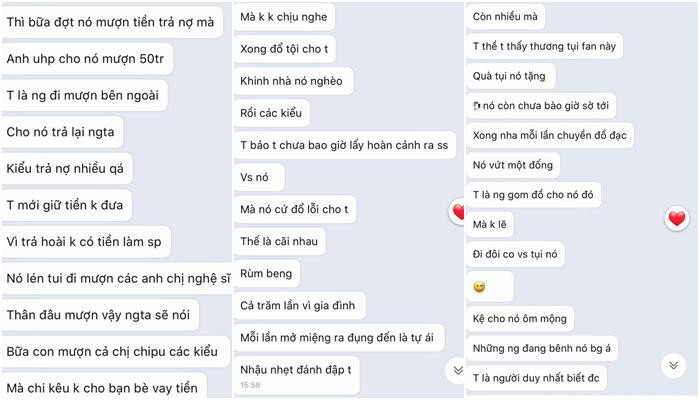Select the message 'Anh uhp cho nó mượn 50tr'
700x400 pixels.
(x=87, y=58)
